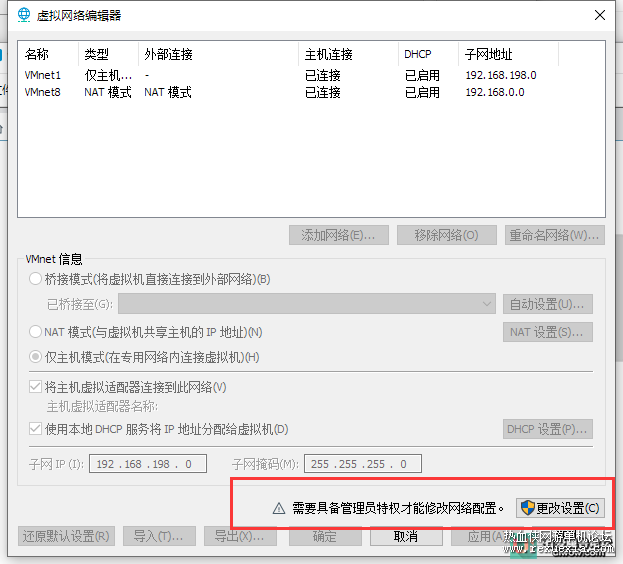Viewport: 623px width, 564px height.
Task: Click the warning triangle icon beside admin notice
Action: [x=279, y=508]
